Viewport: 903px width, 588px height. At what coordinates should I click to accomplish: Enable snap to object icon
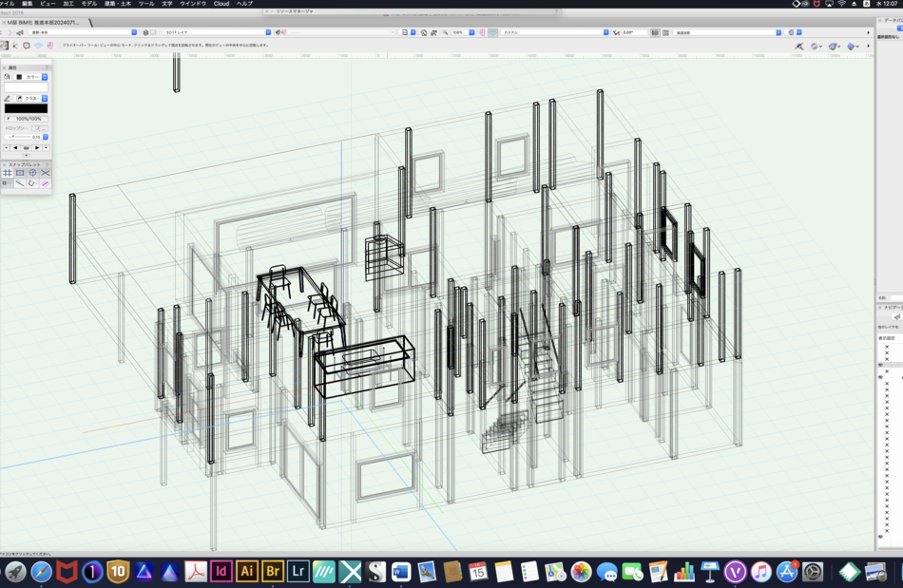tap(20, 173)
